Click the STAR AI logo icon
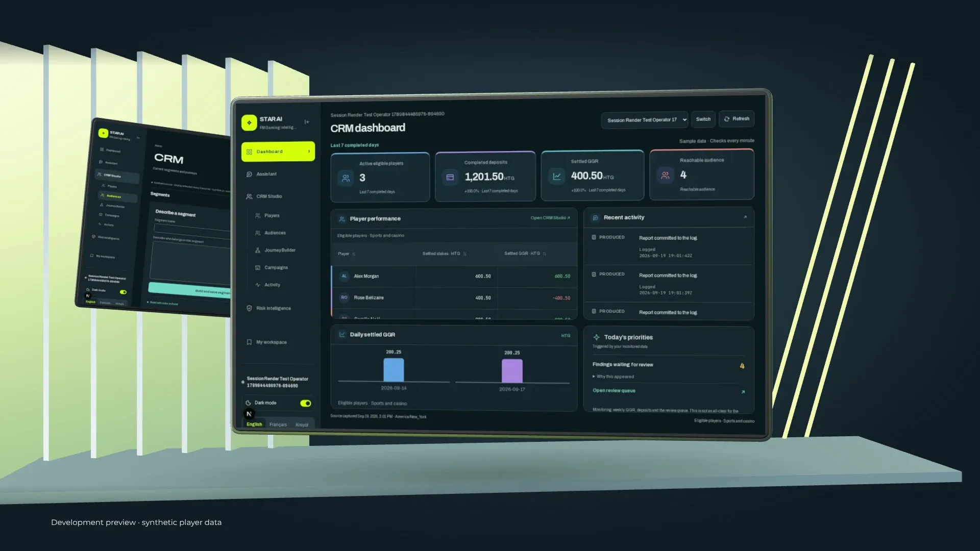The height and width of the screenshot is (551, 980). pos(249,122)
